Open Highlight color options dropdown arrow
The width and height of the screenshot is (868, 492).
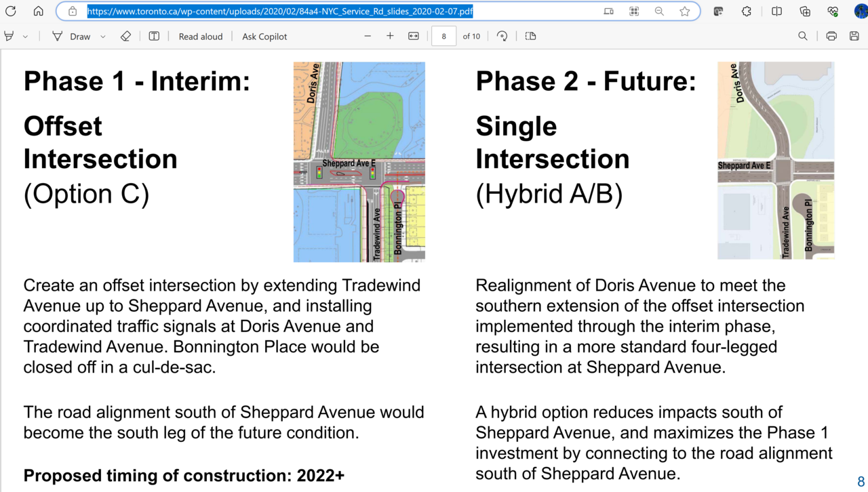click(x=25, y=37)
